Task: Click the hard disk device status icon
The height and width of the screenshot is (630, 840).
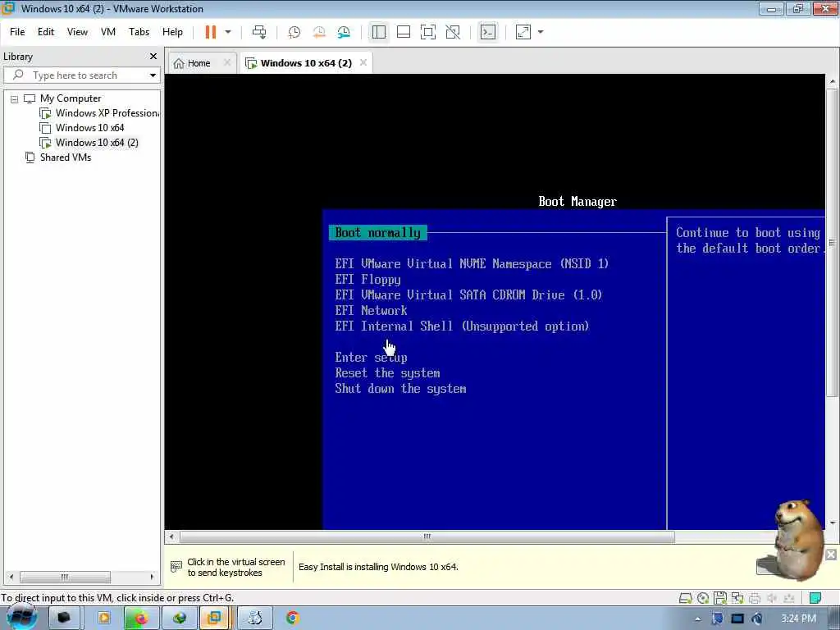Action: click(685, 598)
